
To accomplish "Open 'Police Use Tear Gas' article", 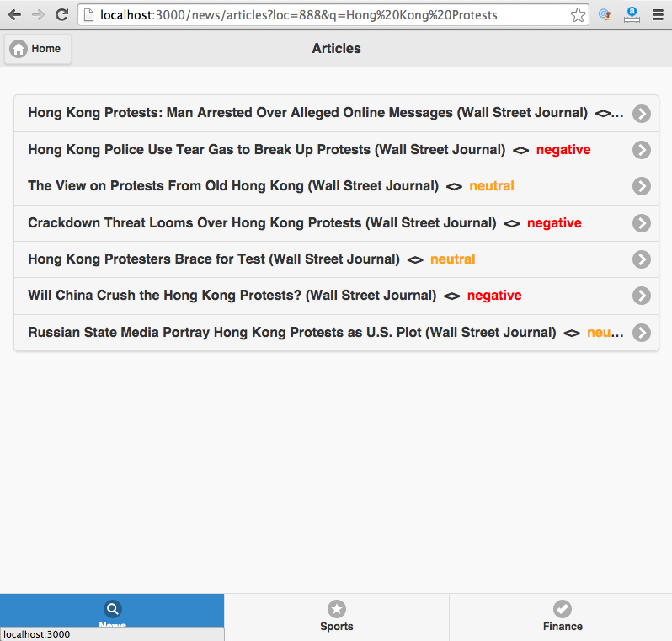I will (x=336, y=150).
